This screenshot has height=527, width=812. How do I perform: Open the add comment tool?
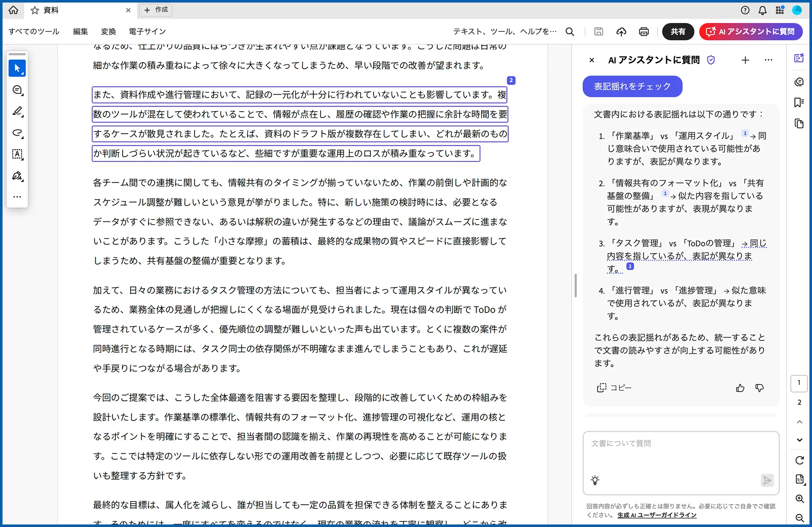pyautogui.click(x=17, y=90)
